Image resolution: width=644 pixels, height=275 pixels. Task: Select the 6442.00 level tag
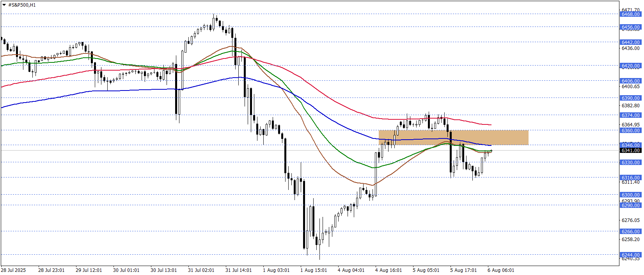coord(630,42)
